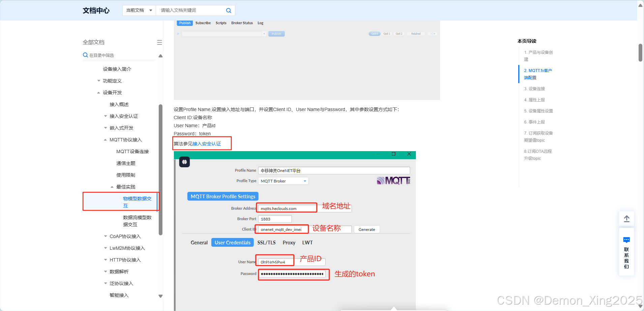Collapse the MQTT协议接入 tree node

tap(105, 140)
